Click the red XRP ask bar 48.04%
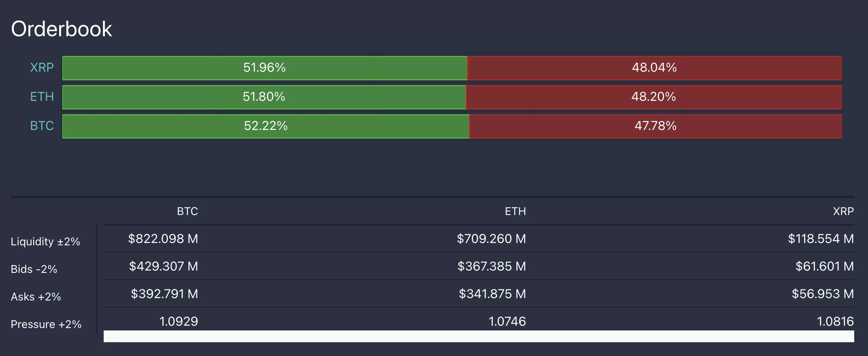Viewport: 868px width, 356px height. [654, 68]
